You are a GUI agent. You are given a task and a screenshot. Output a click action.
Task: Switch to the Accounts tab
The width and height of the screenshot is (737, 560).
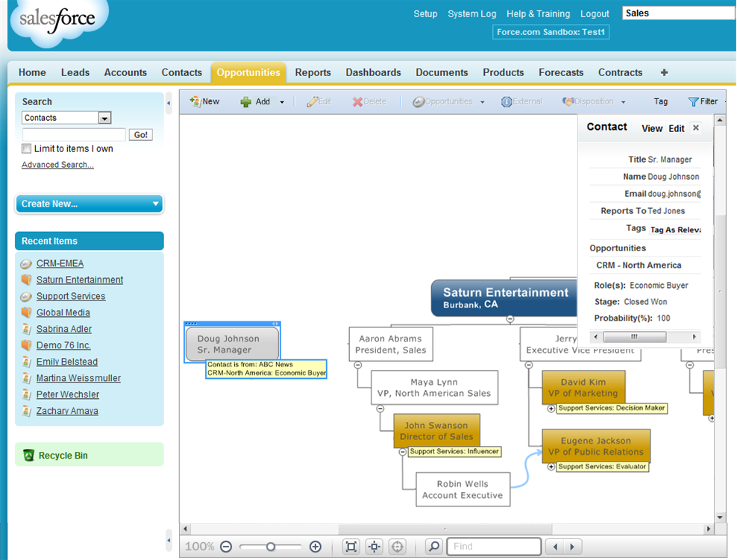click(x=125, y=72)
